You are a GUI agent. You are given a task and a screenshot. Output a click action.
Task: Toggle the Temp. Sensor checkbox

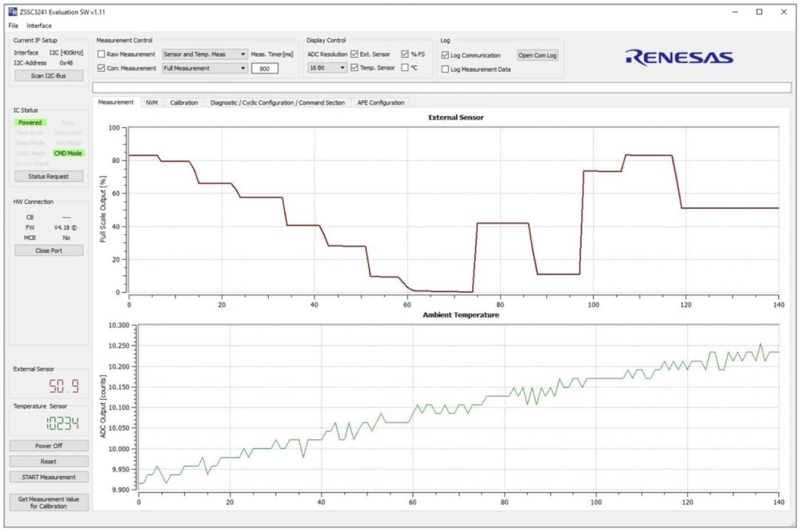tap(355, 68)
